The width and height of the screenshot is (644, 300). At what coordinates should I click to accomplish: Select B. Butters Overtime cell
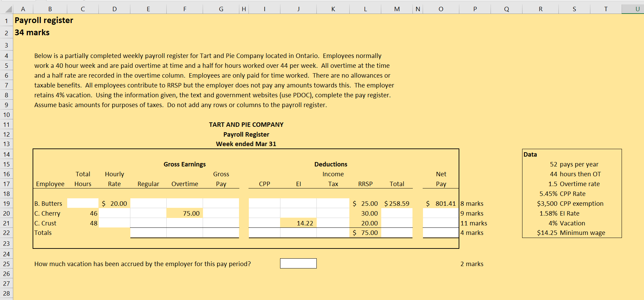tap(185, 203)
